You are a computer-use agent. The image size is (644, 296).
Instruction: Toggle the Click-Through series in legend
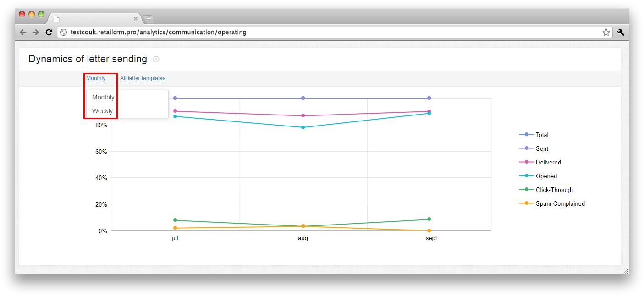tap(546, 190)
